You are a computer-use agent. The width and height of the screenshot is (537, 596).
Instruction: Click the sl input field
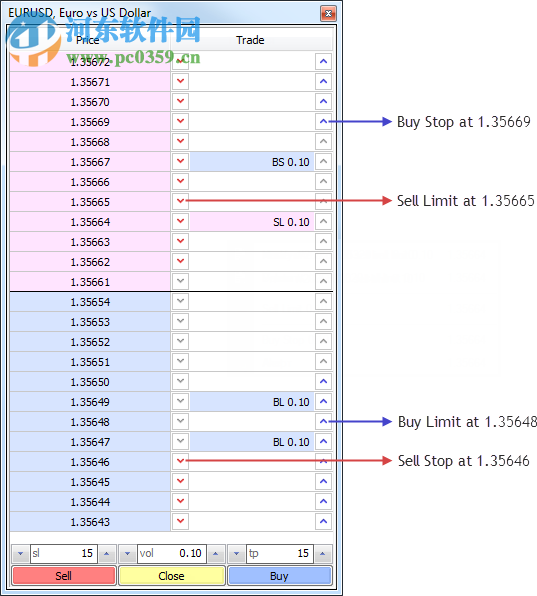pyautogui.click(x=64, y=554)
